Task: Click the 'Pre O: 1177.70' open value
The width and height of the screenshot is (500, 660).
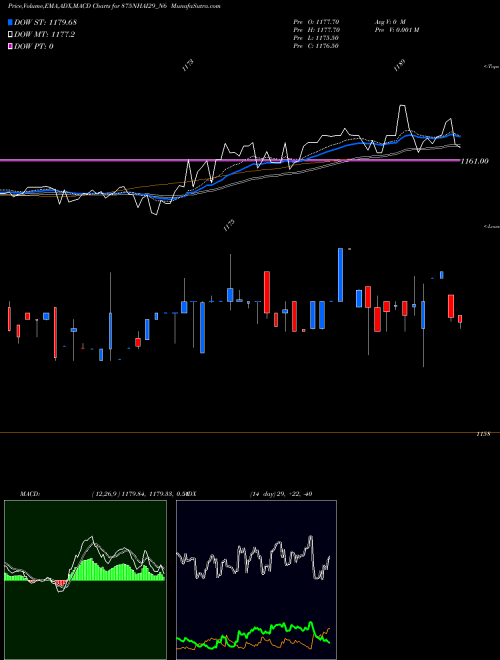Action: (316, 22)
